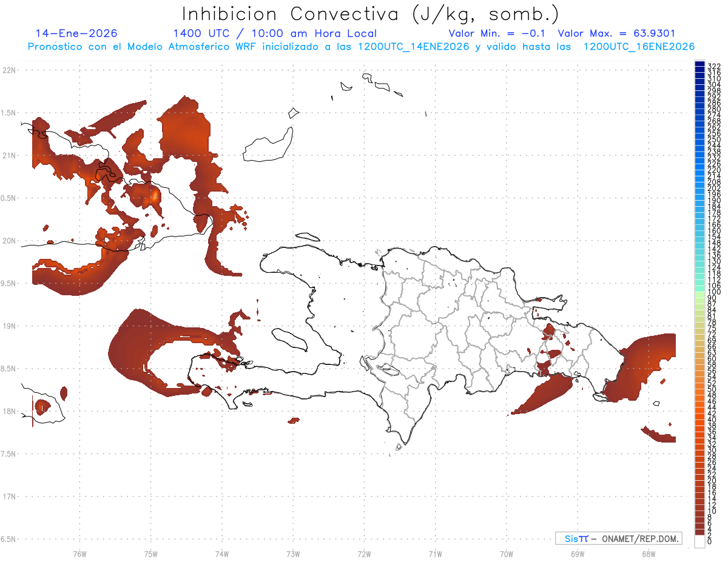Select the date text "14-Ene-2026"
The image size is (728, 562).
point(76,33)
